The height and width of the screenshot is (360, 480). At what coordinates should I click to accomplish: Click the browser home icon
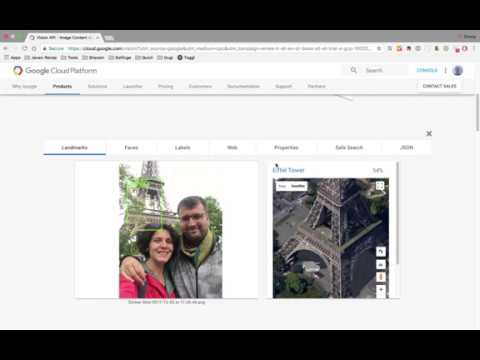coord(34,49)
